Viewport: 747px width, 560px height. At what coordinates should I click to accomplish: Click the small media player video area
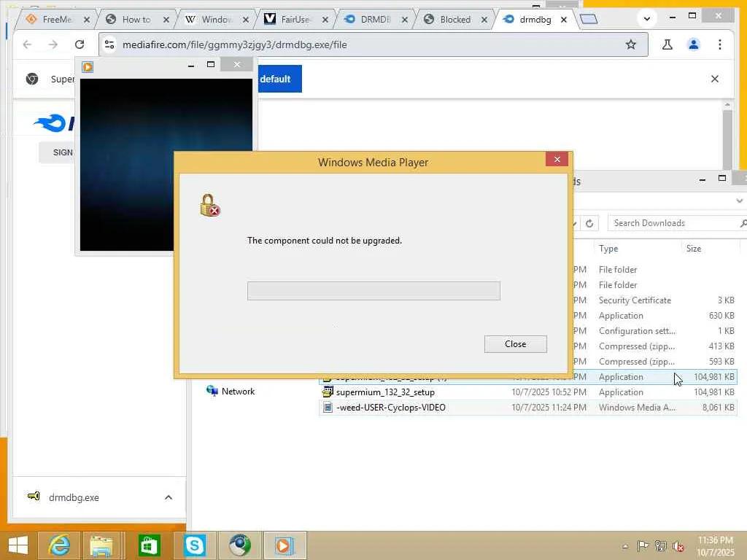point(127,164)
